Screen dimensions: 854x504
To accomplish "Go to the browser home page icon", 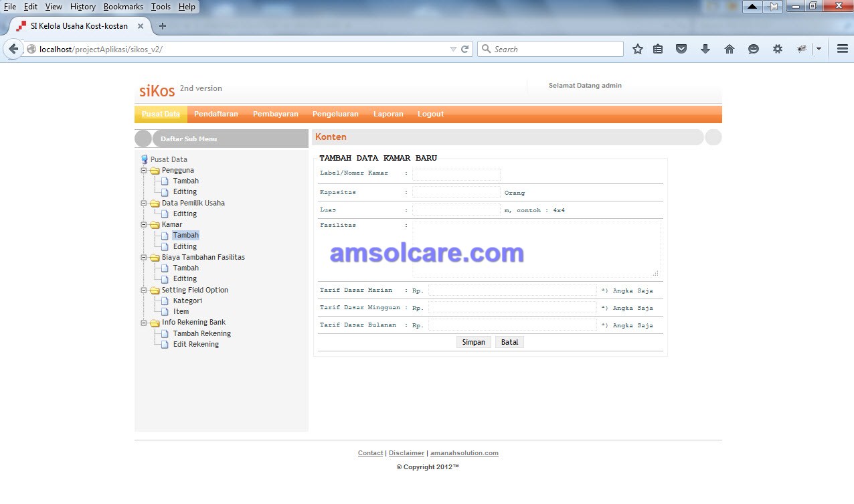I will point(730,49).
